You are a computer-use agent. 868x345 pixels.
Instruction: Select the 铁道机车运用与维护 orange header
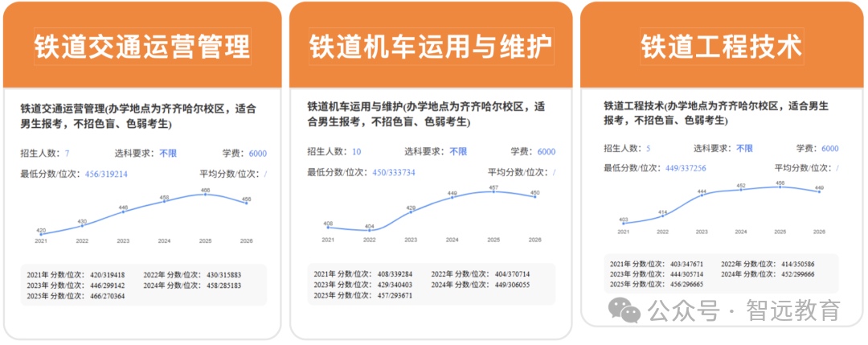point(431,45)
